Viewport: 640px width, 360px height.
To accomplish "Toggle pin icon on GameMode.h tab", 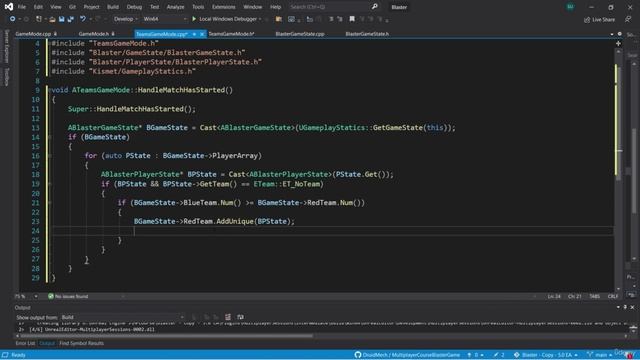I will click(113, 34).
